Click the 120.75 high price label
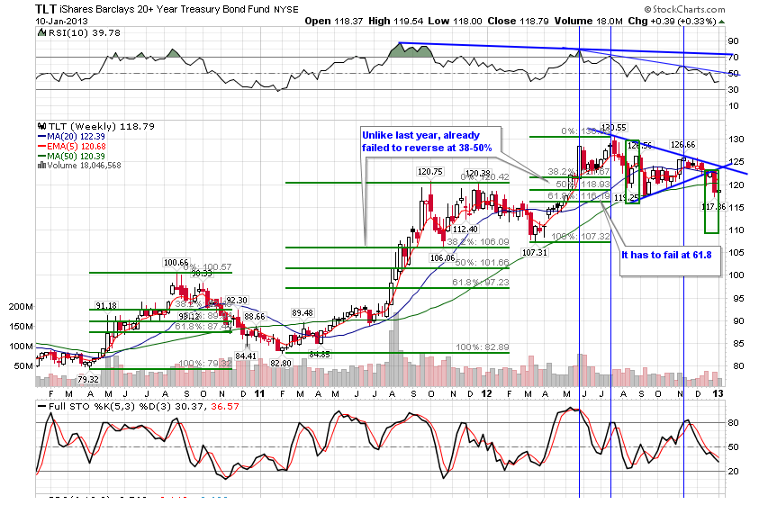Screen dimensions: 759x532 click(x=429, y=172)
